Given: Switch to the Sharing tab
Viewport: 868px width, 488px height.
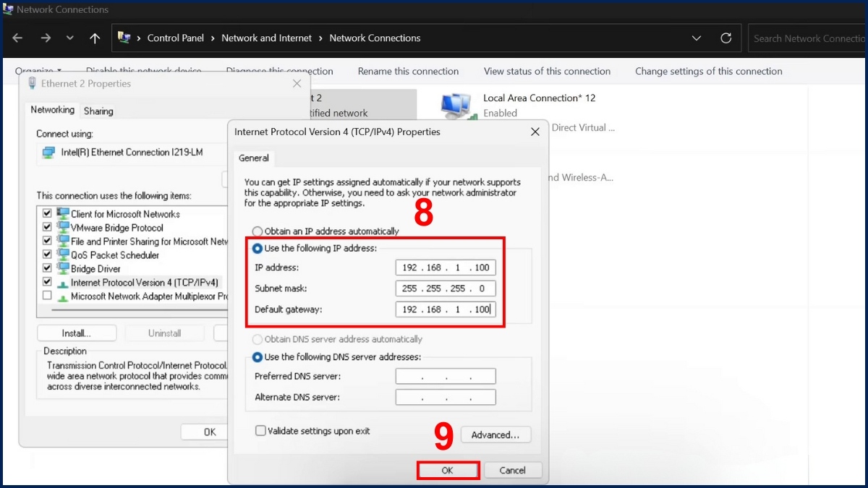Looking at the screenshot, I should [x=98, y=111].
